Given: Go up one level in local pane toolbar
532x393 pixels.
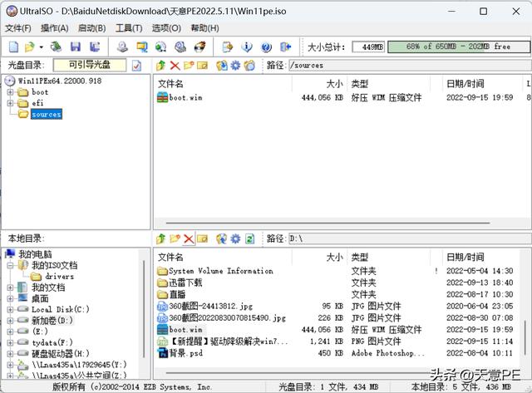Looking at the screenshot, I should tap(160, 238).
